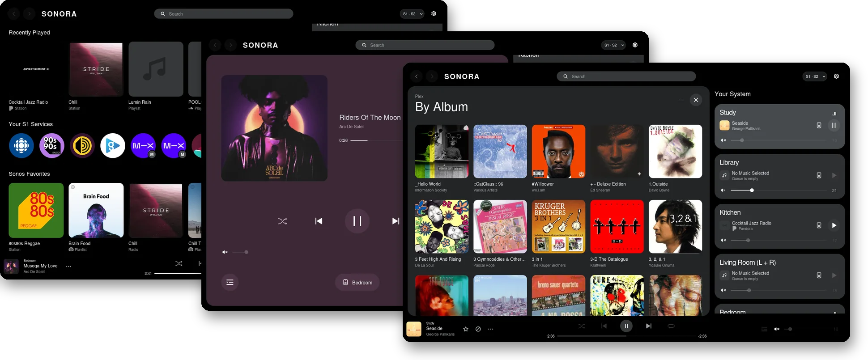This screenshot has height=360, width=868.
Task: Click the Bedroom room selector button
Action: (357, 282)
